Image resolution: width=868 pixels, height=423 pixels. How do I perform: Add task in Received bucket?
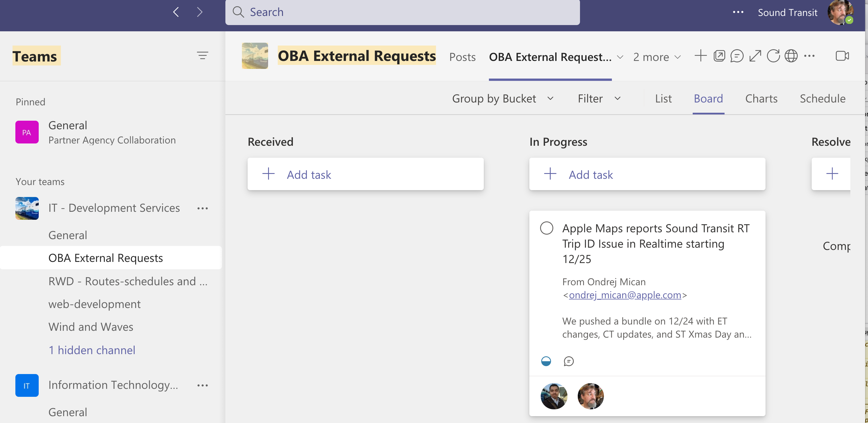(x=365, y=174)
